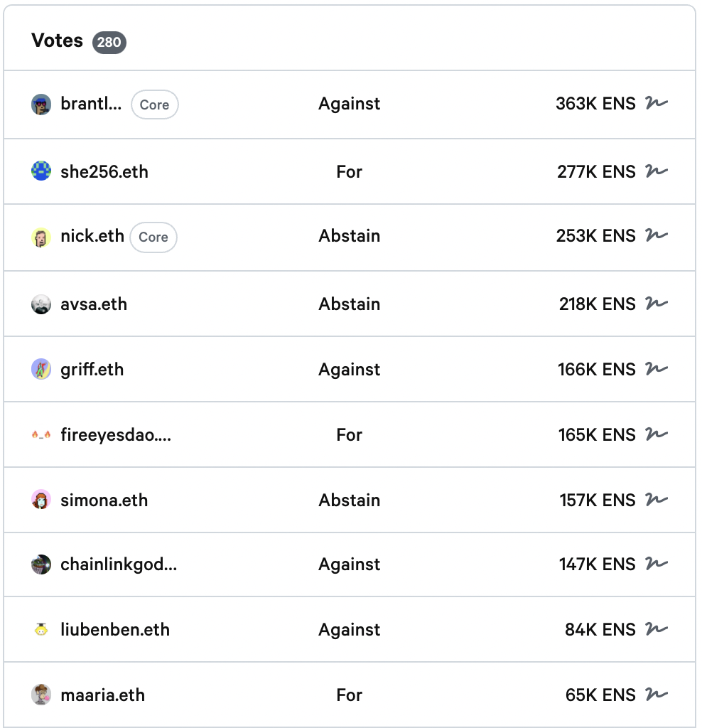702x728 pixels.
Task: Click signature icon on nick.eth's vote row
Action: tap(657, 236)
